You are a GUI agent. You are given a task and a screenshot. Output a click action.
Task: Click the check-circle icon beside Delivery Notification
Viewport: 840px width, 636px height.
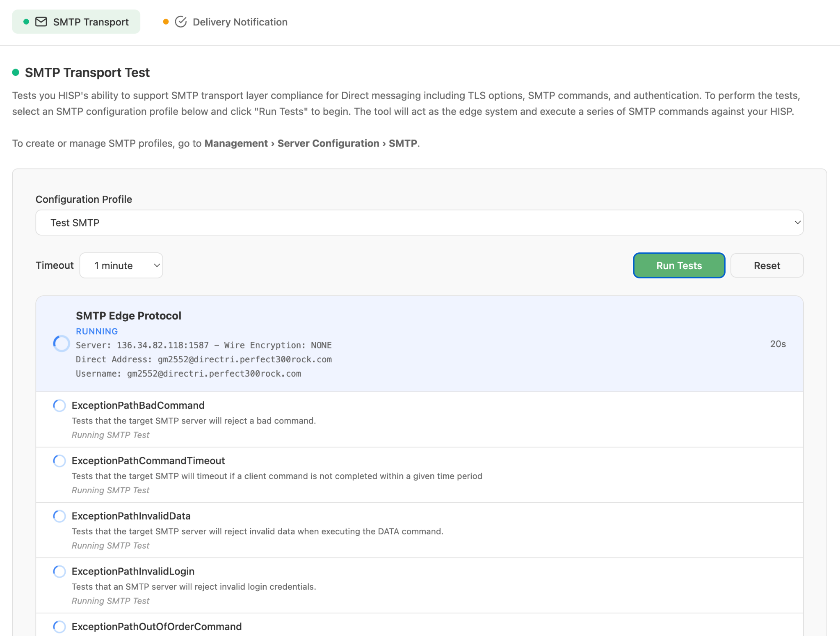tap(181, 22)
